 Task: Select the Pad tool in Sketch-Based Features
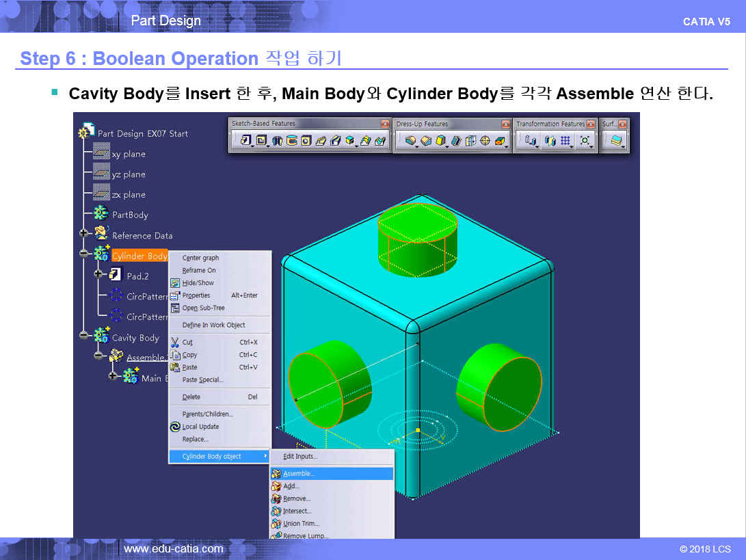pyautogui.click(x=244, y=141)
